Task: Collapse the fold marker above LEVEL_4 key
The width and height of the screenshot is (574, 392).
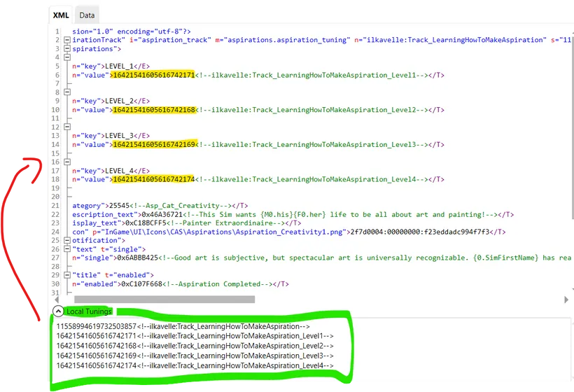Action: (x=67, y=162)
